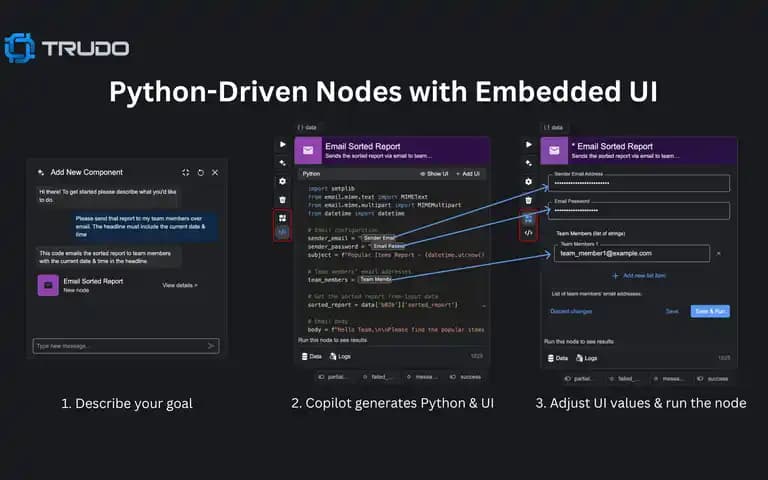
Task: Open the copilot sparkle tool in middle panel
Action: point(283,163)
